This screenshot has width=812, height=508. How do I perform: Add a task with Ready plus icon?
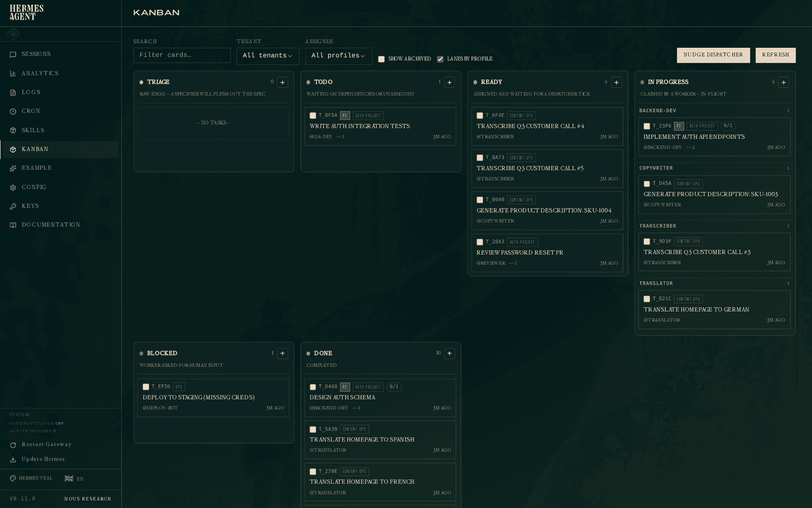617,83
